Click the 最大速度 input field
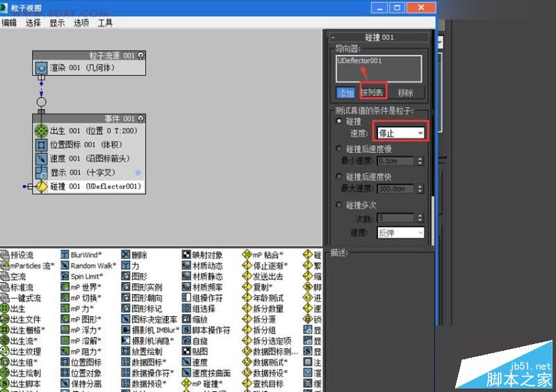Screen dimensions: 556x392 tap(395, 189)
